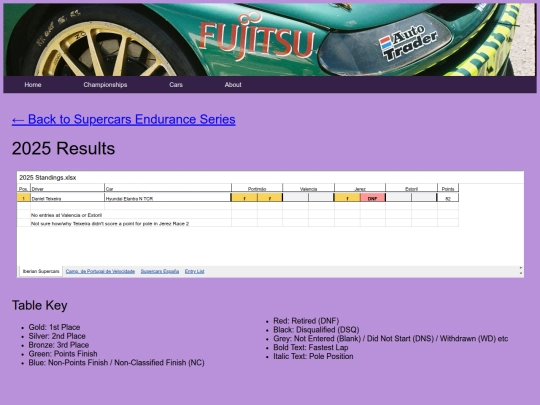540x405 pixels.
Task: Click the Daniel Teixeira driver cell
Action: (x=68, y=198)
